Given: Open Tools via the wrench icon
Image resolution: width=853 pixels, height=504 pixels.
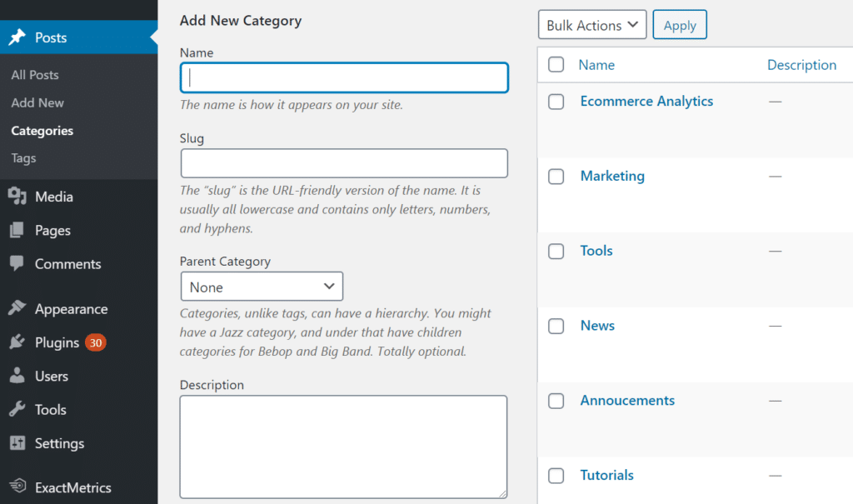Looking at the screenshot, I should pos(18,409).
